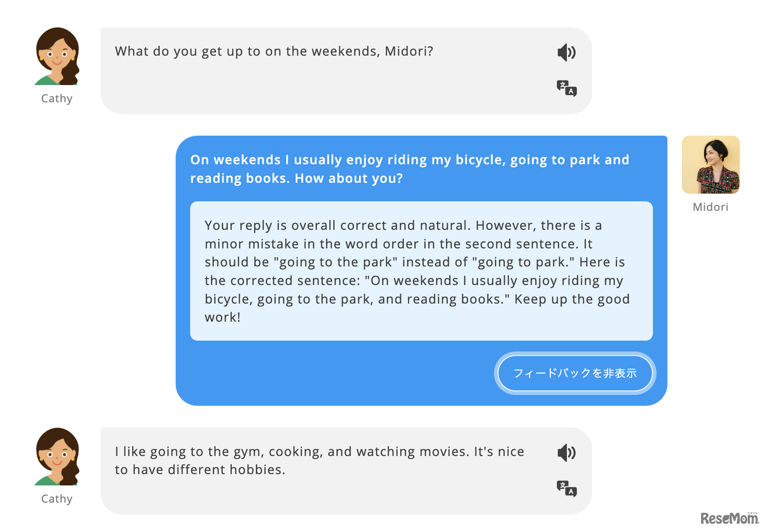Click Cathy's avatar beside the gym message
Viewport: 767px width, 532px height.
(x=57, y=457)
